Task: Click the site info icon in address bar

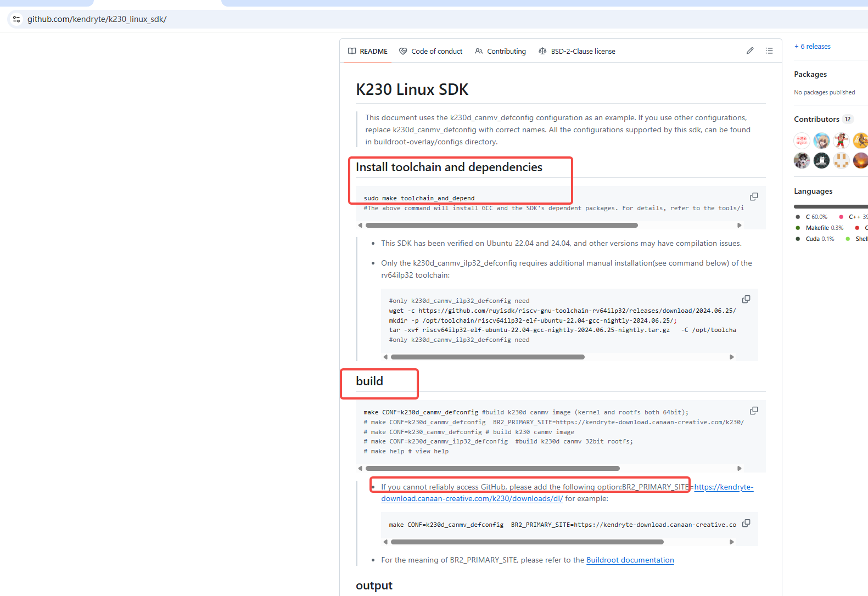Action: pyautogui.click(x=16, y=19)
